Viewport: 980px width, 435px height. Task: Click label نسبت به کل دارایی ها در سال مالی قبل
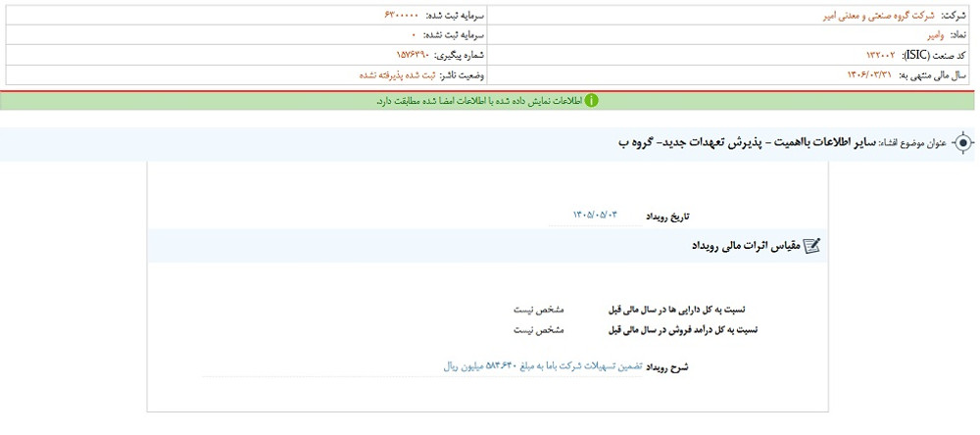677,310
